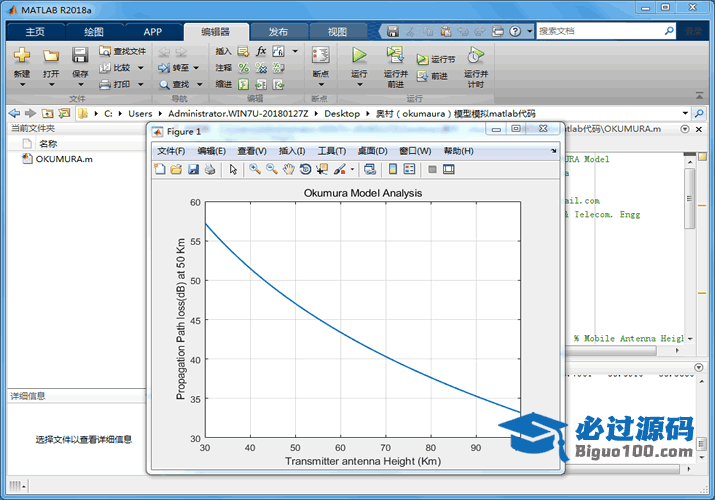Open Figure 1 帮助(H) menu
715x500 pixels.
pyautogui.click(x=458, y=151)
